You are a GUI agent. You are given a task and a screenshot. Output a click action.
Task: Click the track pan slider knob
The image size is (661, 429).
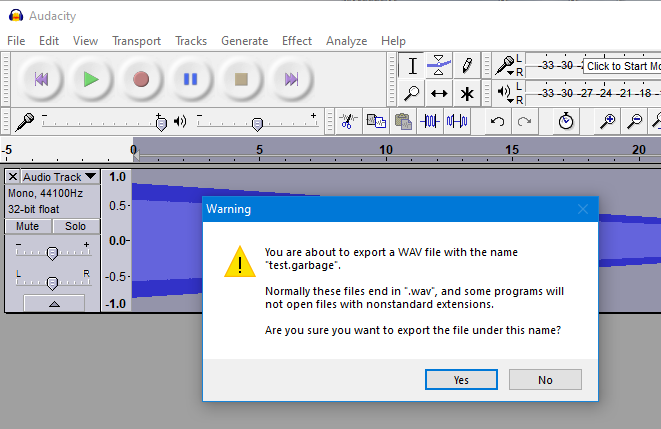[52, 283]
